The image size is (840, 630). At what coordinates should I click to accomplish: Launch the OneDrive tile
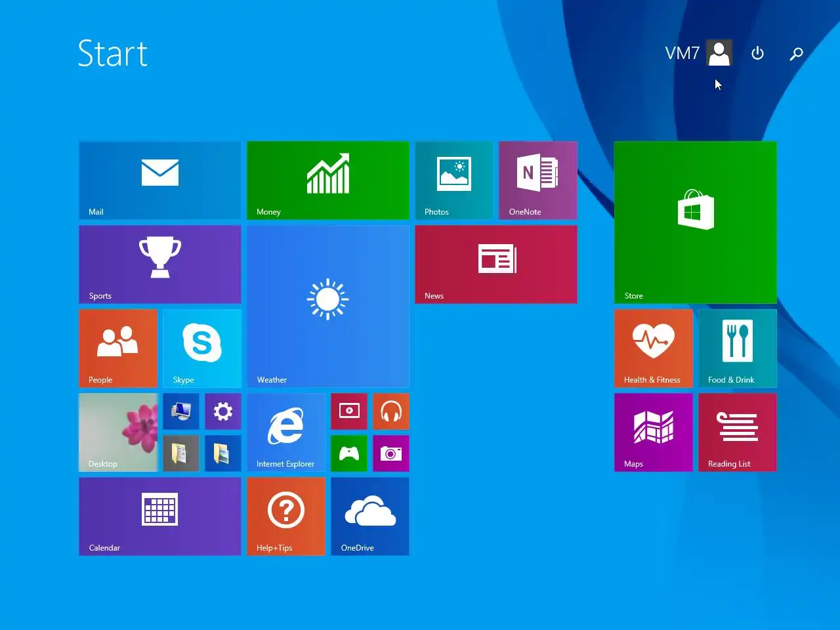coord(370,516)
